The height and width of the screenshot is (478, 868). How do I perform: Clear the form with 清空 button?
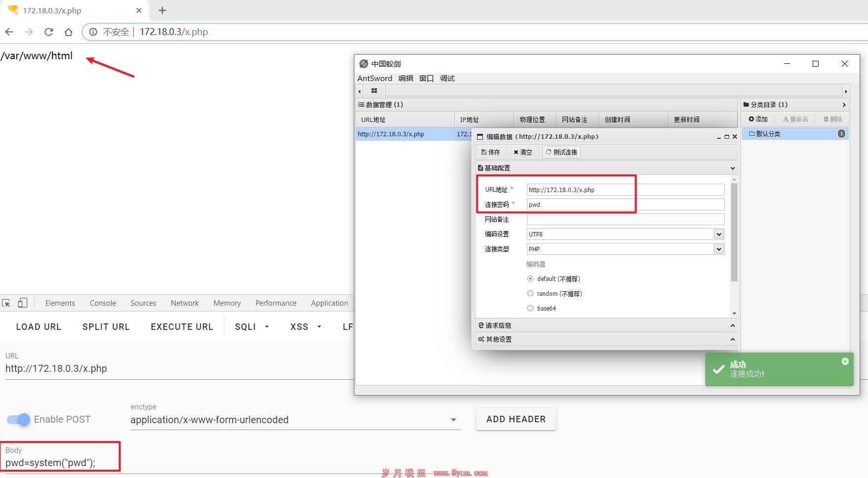[522, 152]
